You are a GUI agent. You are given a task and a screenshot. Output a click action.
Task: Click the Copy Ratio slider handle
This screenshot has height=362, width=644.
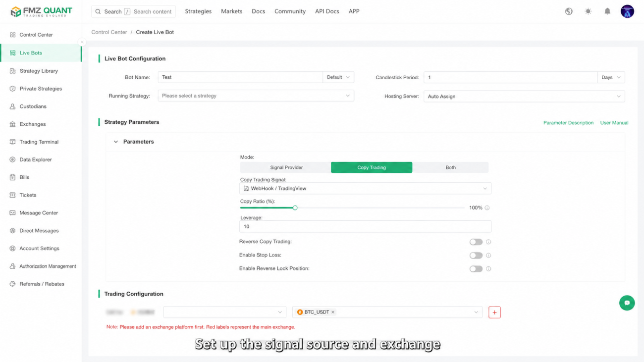[x=295, y=208]
